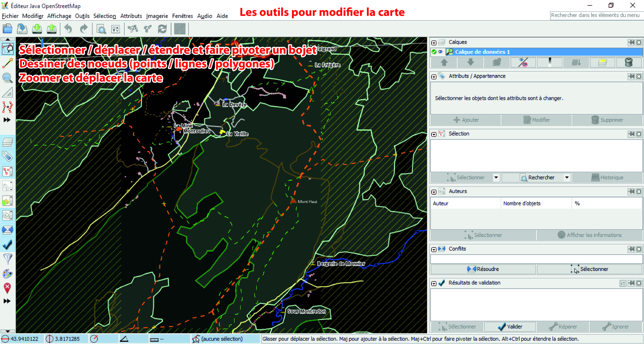Open dropdown arrow next to Rechercher
Viewport: 644px width, 344px height.
(567, 177)
